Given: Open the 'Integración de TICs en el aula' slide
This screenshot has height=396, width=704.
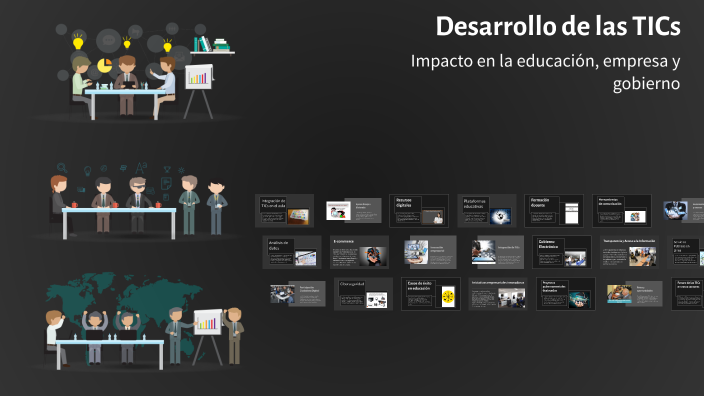Looking at the screenshot, I should [285, 211].
